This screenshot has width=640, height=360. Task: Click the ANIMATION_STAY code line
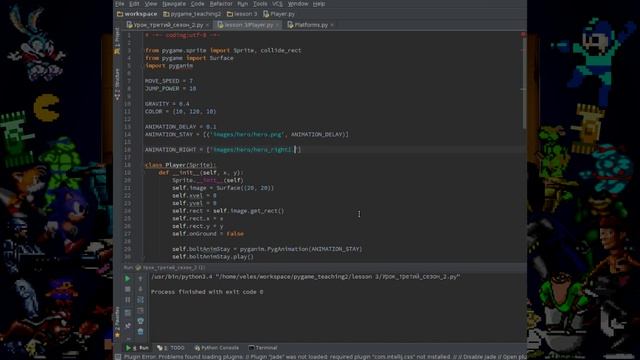point(247,134)
